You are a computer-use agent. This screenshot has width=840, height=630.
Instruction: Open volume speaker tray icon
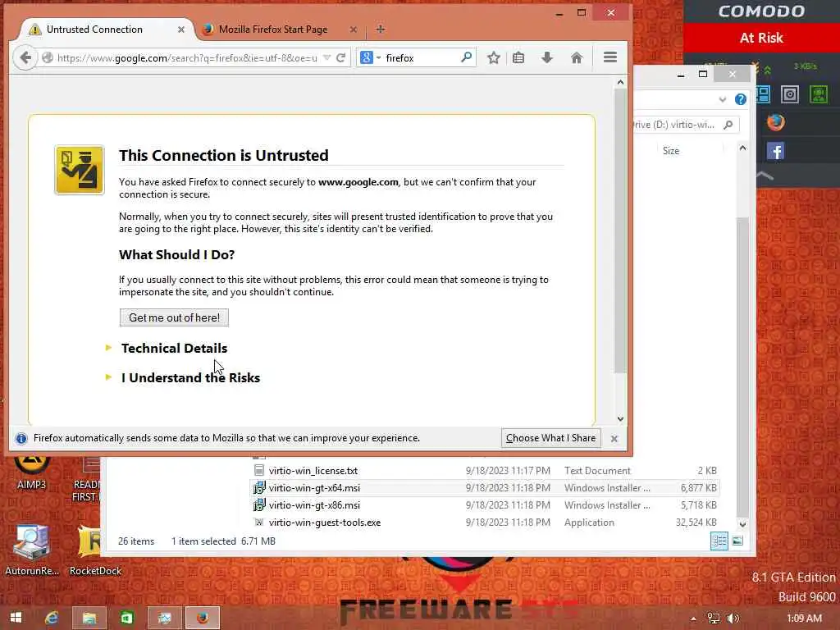[733, 619]
